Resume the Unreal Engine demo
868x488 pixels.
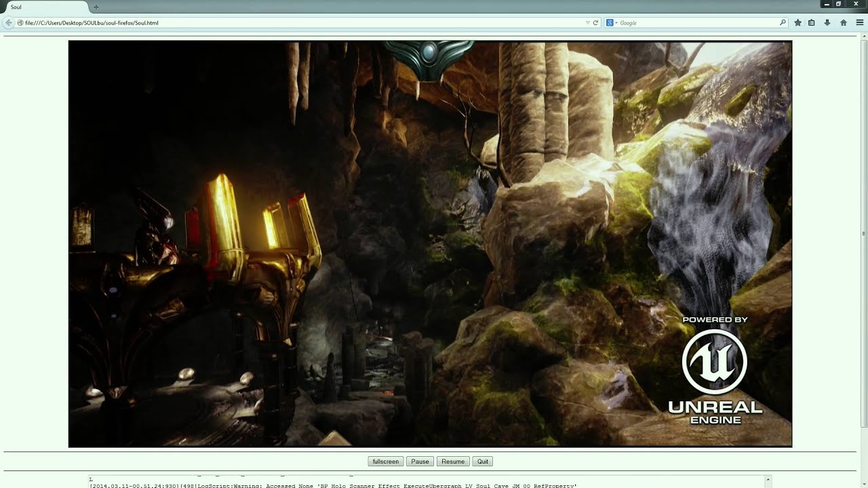453,462
